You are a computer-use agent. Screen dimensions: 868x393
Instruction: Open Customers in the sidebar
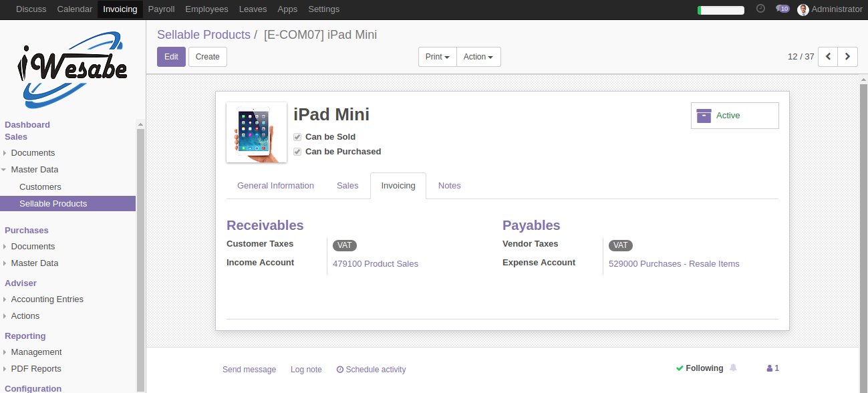click(x=40, y=187)
